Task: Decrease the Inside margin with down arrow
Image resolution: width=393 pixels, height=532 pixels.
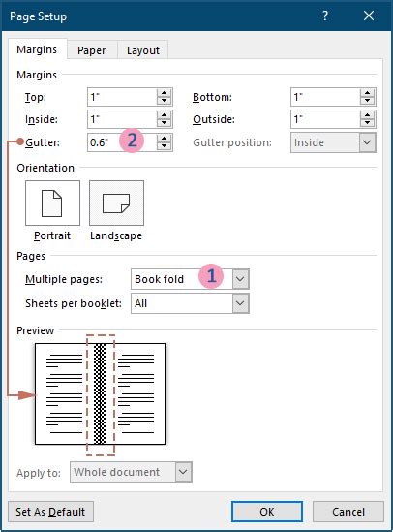Action: point(164,123)
